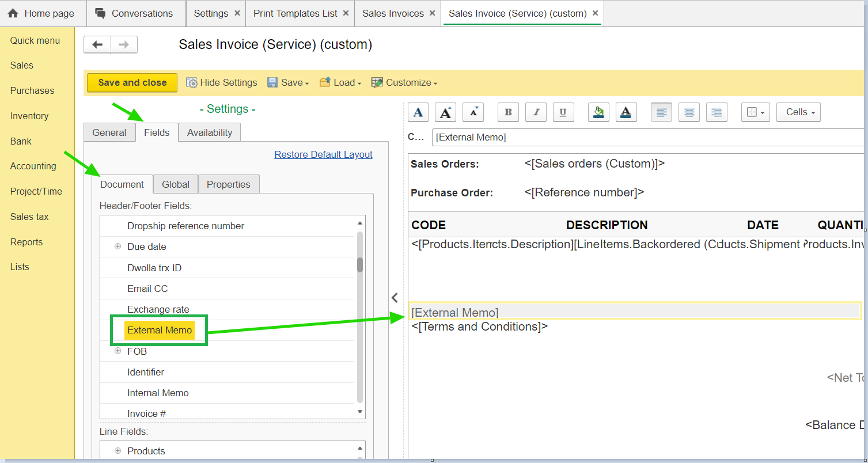Open the borders dropdown
Viewport: 868px width, 463px height.
tap(755, 112)
